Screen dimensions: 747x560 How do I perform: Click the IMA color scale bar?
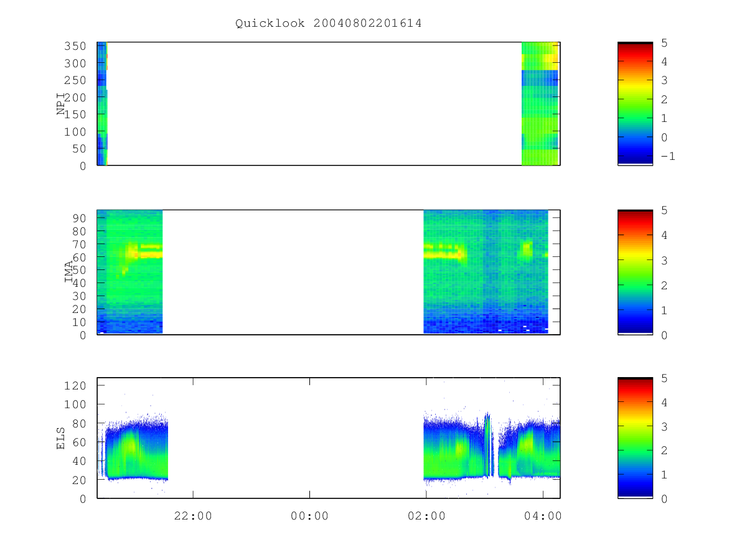click(635, 273)
